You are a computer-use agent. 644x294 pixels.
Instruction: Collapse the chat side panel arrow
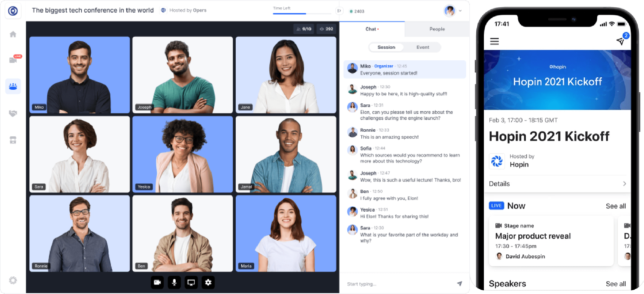tap(339, 11)
